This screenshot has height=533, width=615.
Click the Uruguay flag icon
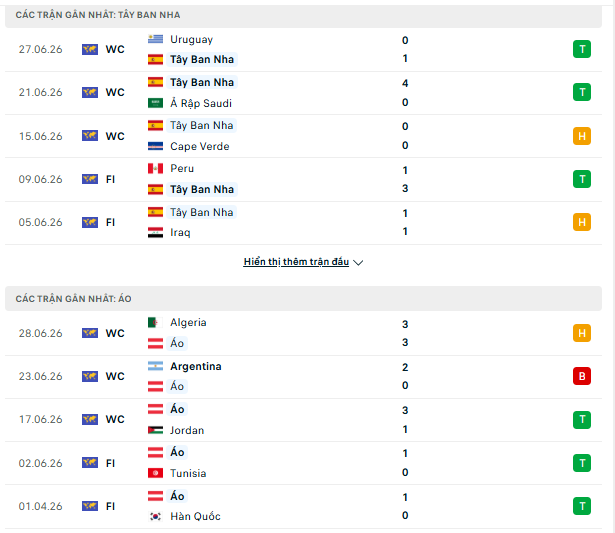[155, 39]
